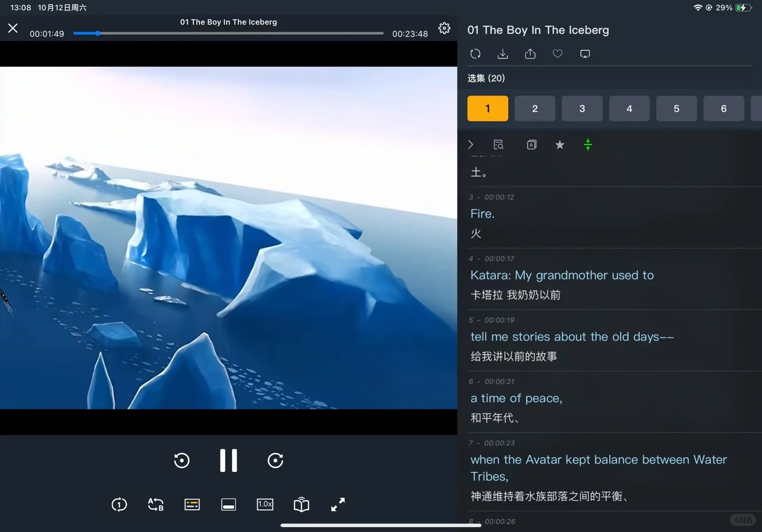Select episode 2 tile
Screen dimensions: 762x532
pyautogui.click(x=535, y=108)
